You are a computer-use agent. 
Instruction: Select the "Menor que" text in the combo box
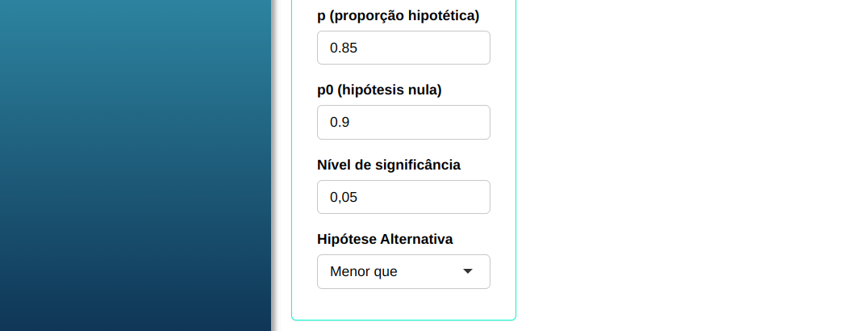pos(364,272)
